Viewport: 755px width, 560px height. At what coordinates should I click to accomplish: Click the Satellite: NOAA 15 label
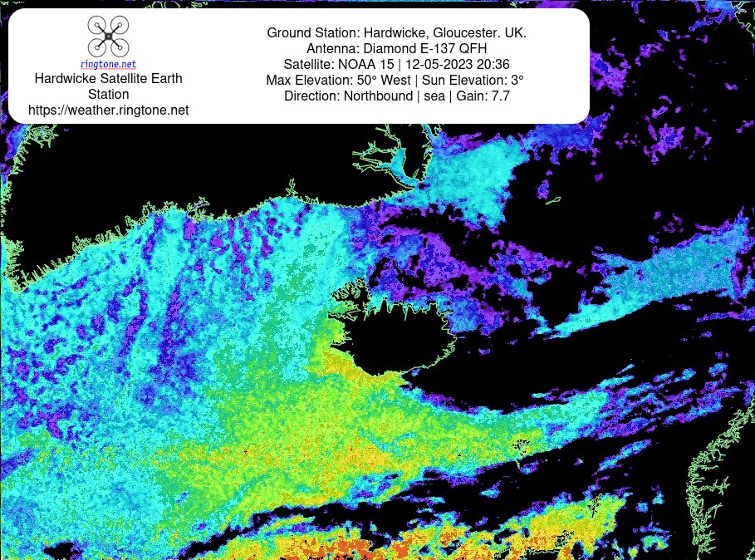point(339,65)
